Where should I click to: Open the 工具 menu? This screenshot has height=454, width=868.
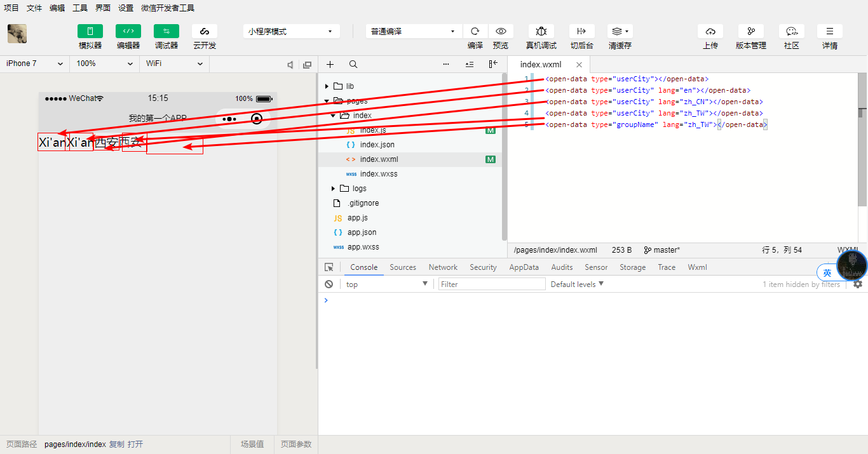(x=80, y=8)
